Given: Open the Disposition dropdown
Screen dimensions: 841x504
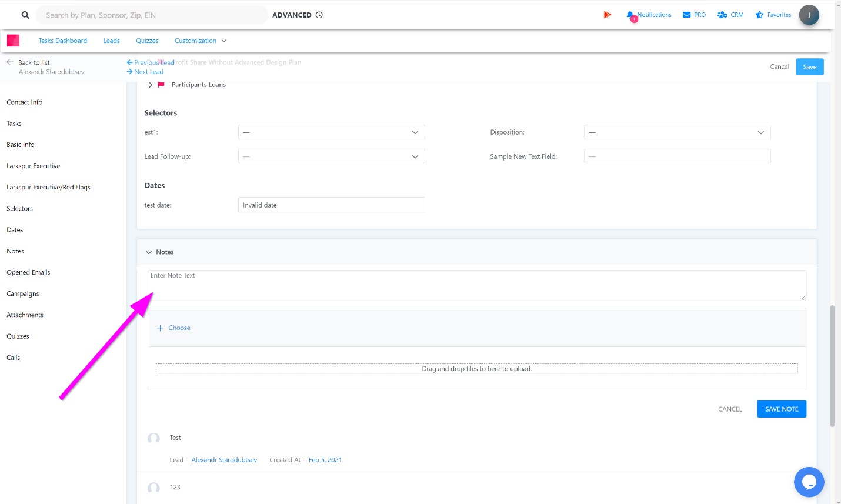Looking at the screenshot, I should 677,132.
